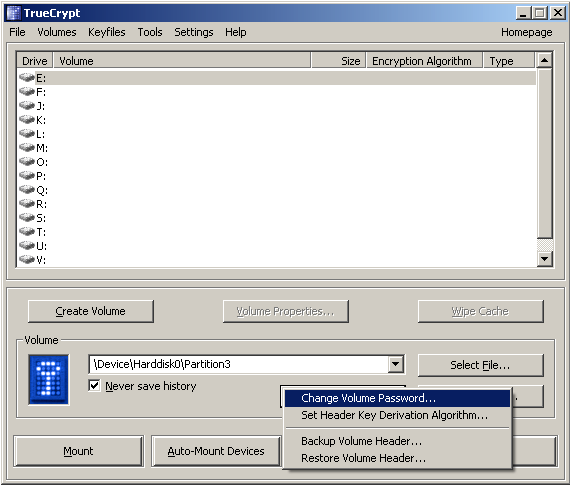This screenshot has height=485, width=571.
Task: Click the Volume column header
Action: (182, 60)
